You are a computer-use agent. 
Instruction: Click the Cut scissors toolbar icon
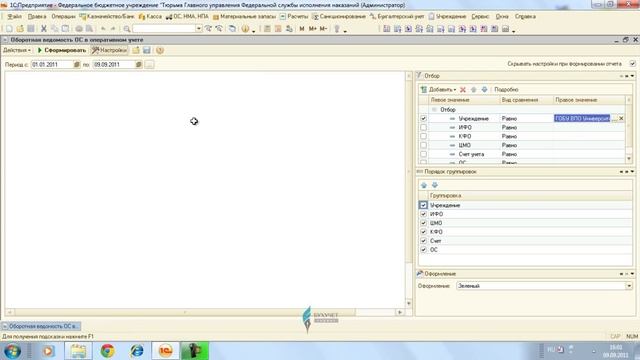(44, 29)
